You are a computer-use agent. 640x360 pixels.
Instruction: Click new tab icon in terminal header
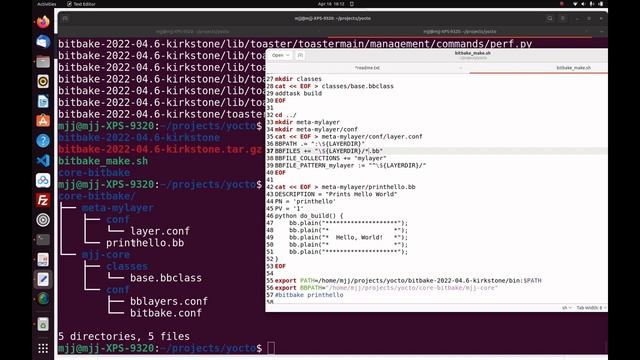click(65, 18)
